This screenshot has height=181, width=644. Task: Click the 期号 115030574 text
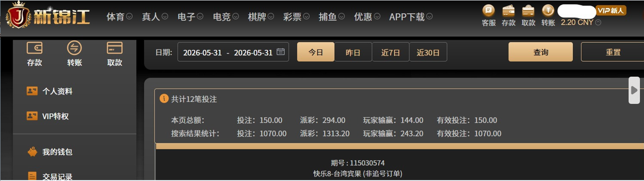358,163
